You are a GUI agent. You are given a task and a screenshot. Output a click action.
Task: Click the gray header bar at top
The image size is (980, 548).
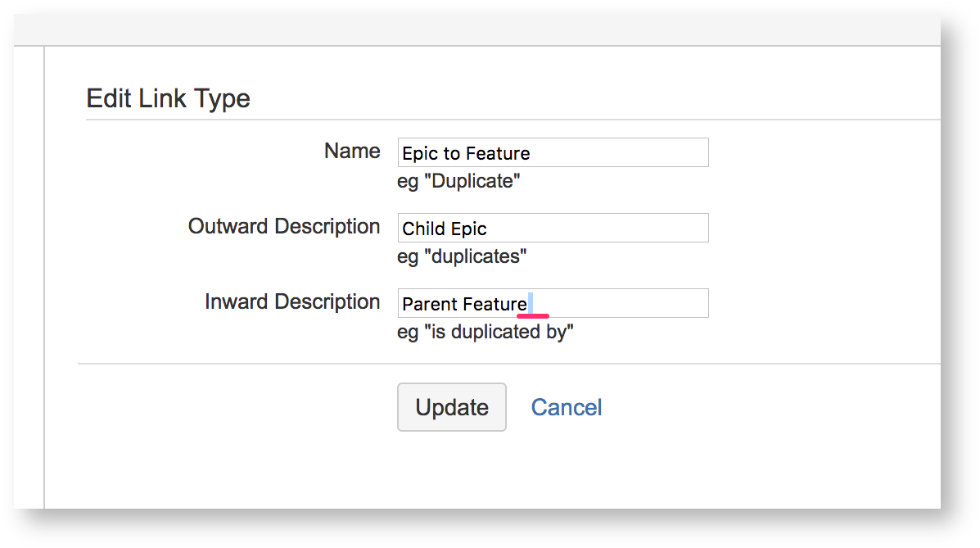coord(475,29)
